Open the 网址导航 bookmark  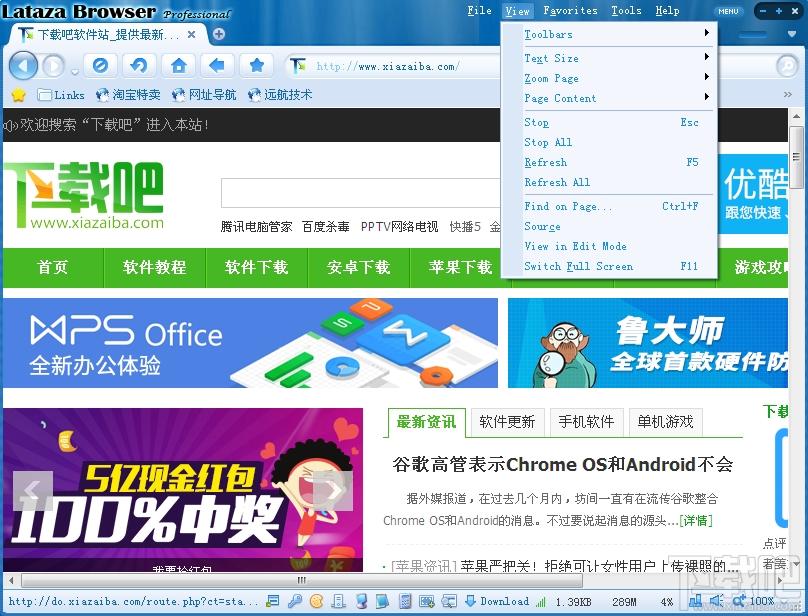[204, 95]
